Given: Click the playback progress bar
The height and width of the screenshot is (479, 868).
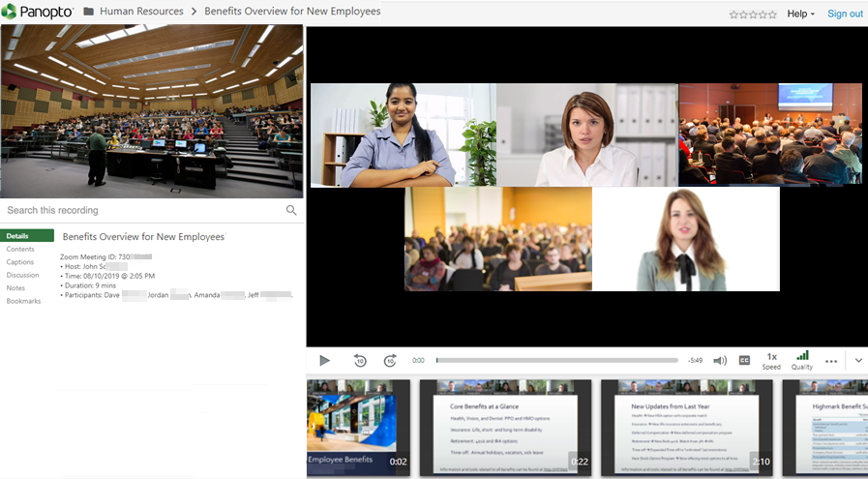Looking at the screenshot, I should point(556,361).
